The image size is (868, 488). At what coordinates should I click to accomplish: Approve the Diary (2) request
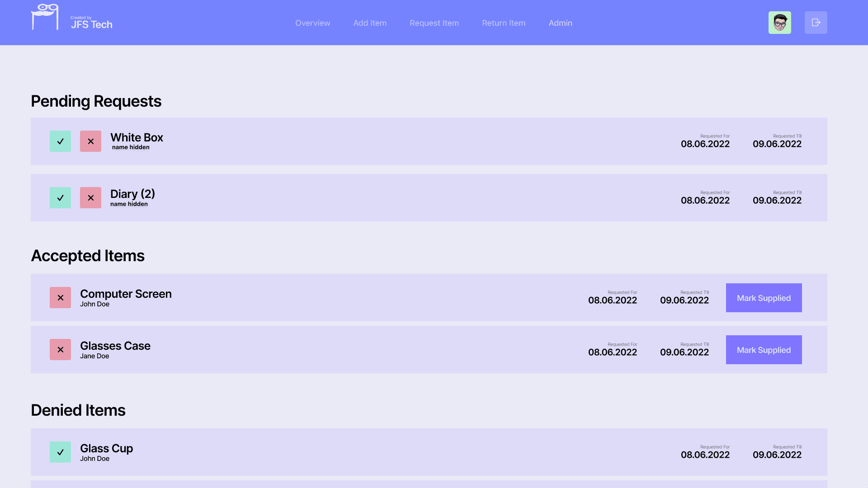60,197
